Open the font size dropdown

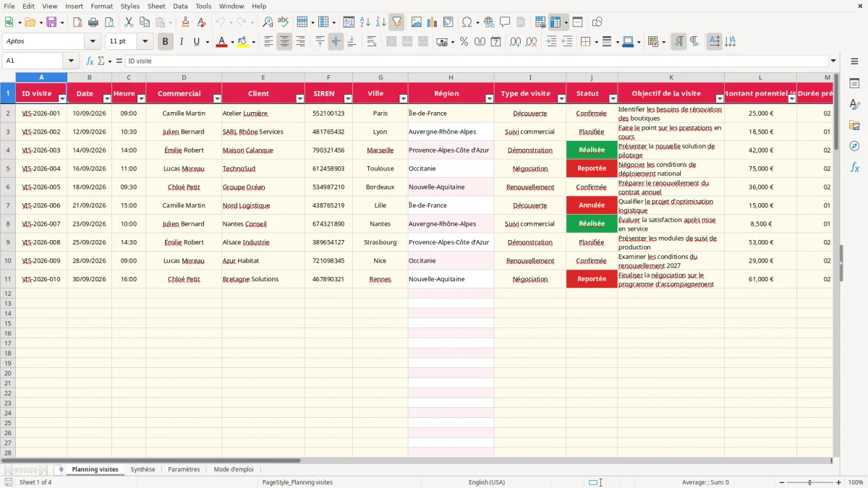(x=145, y=42)
